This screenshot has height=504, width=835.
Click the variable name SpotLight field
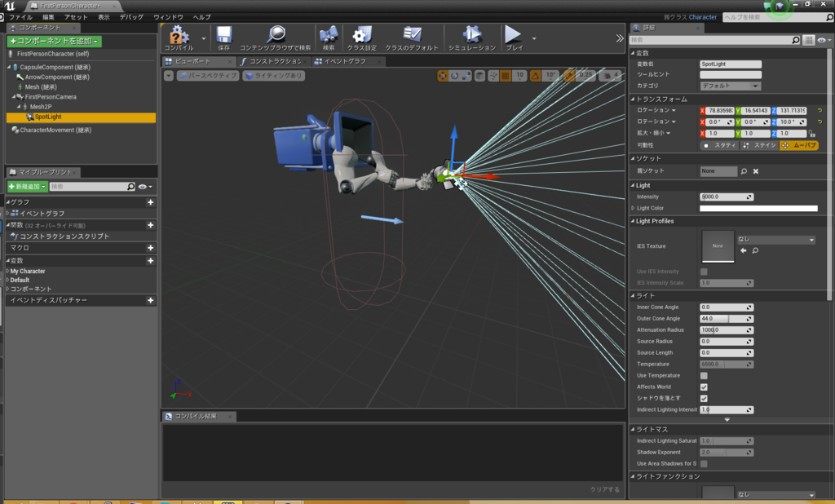coord(730,64)
